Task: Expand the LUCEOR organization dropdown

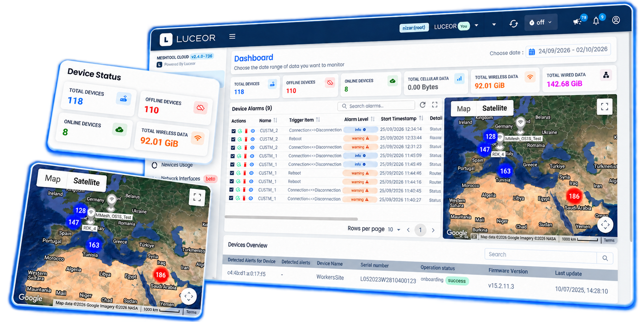Action: tap(476, 25)
